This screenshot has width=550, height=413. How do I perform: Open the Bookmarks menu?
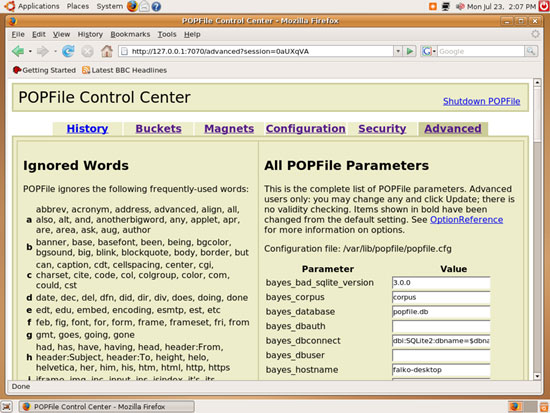[130, 34]
